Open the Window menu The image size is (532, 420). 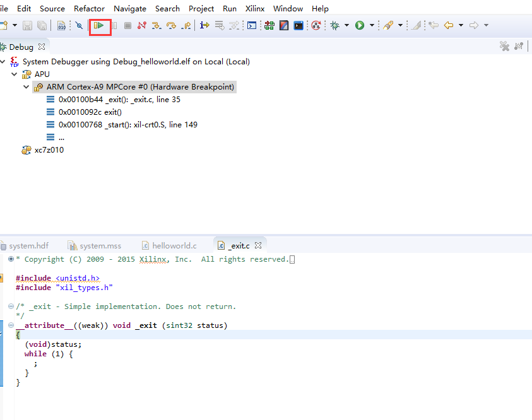pos(288,8)
